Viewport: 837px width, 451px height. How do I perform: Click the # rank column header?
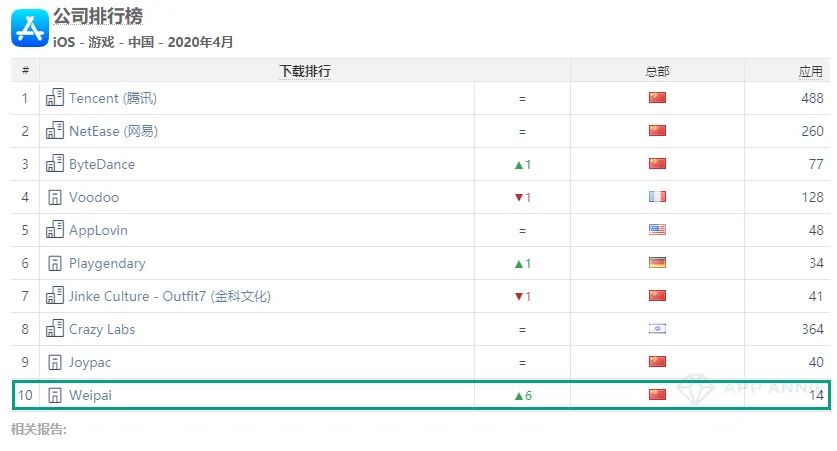tap(25, 70)
